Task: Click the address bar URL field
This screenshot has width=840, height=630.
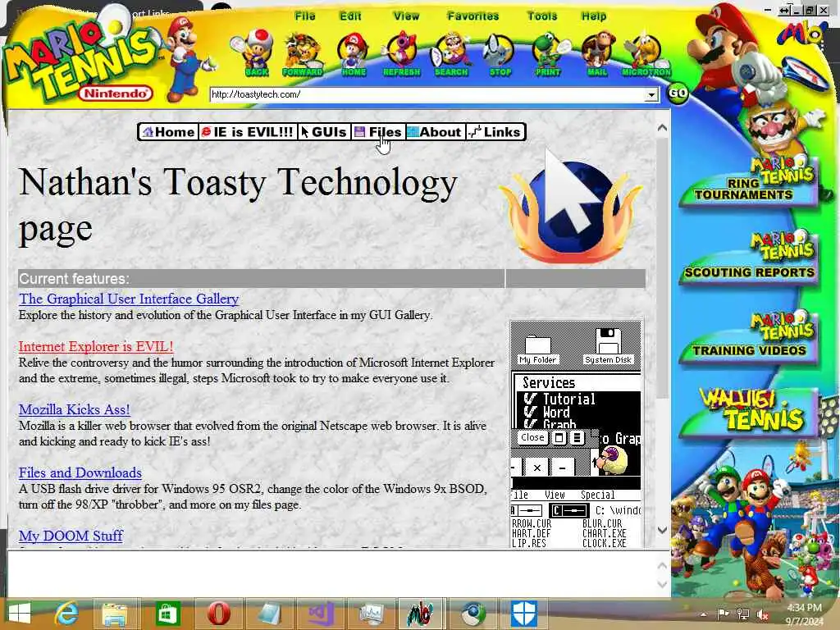Action: [x=427, y=94]
